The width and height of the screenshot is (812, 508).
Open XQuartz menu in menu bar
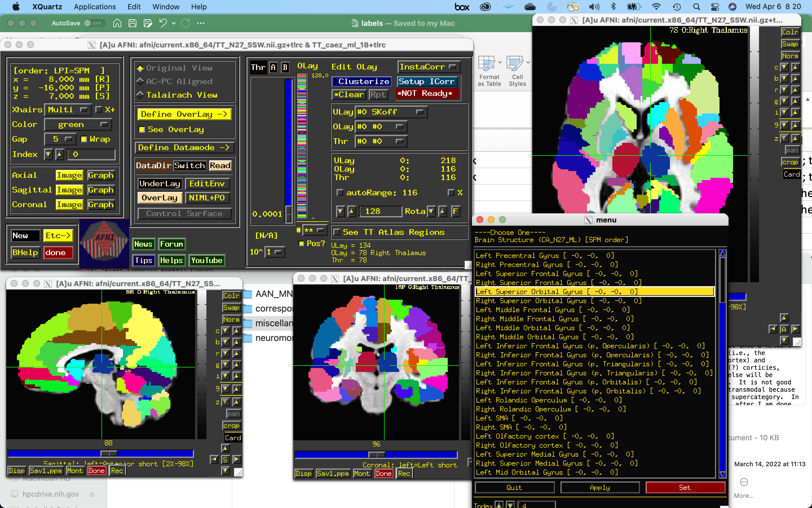tap(47, 7)
